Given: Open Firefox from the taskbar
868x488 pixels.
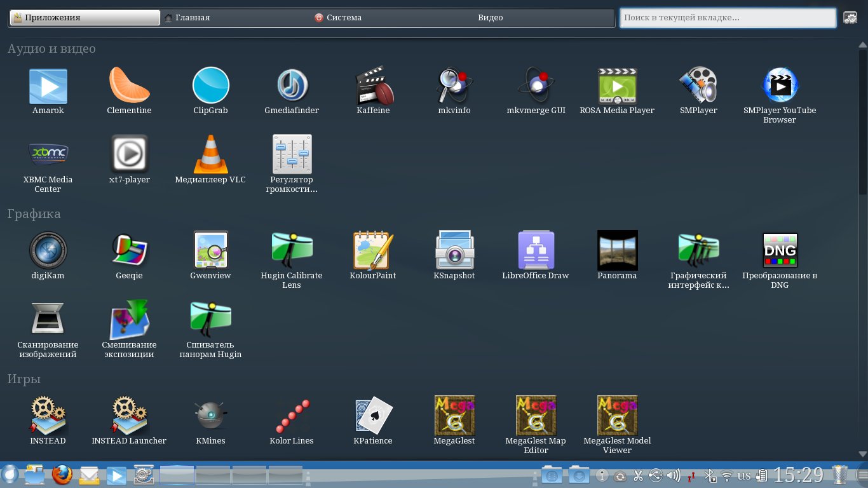Looking at the screenshot, I should pyautogui.click(x=62, y=475).
